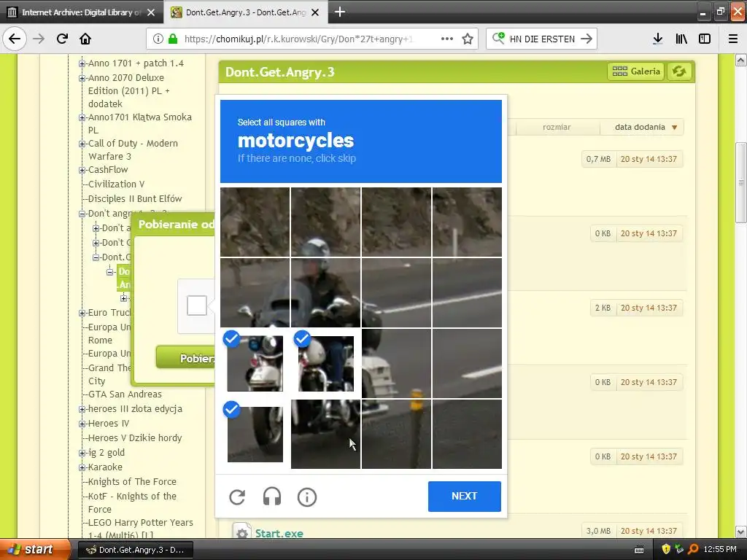Expand the CashFlow folder

pyautogui.click(x=82, y=170)
